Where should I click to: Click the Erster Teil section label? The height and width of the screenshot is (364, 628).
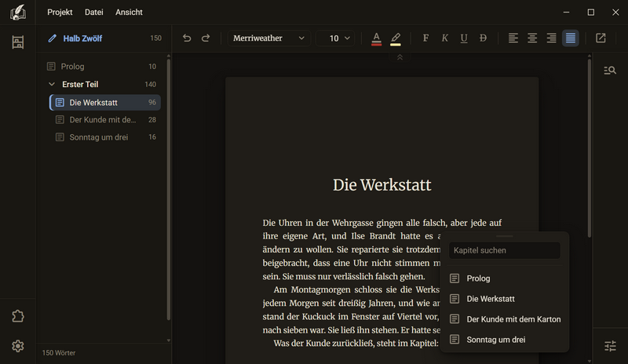(80, 84)
